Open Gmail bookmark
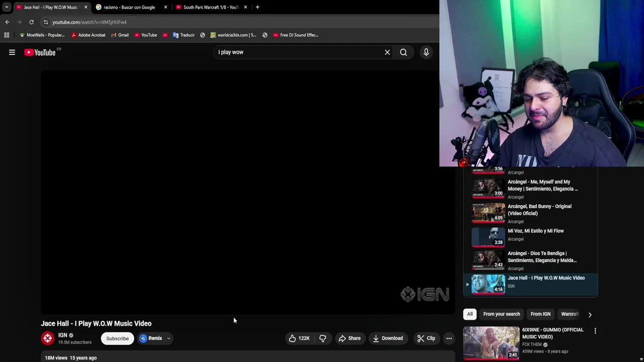The image size is (644, 362). pos(120,35)
